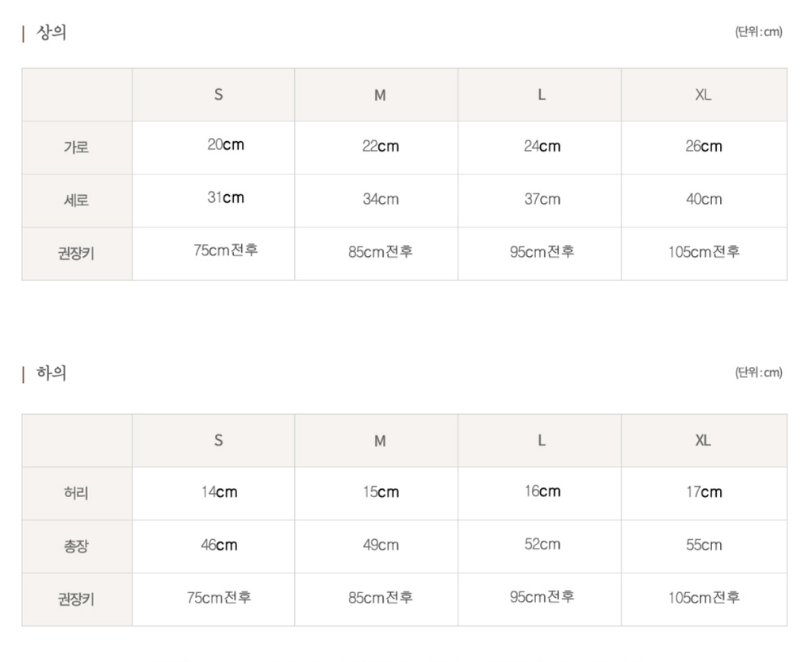Image resolution: width=812 pixels, height=662 pixels.
Task: Select the 가로 row header
Action: click(x=76, y=147)
